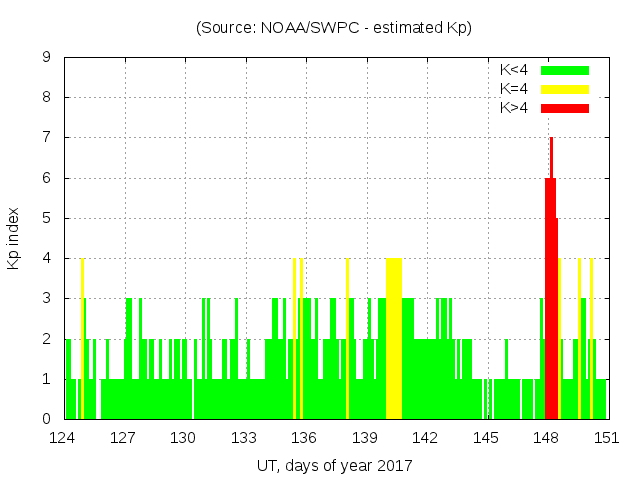
Task: Select the x-axis tick label 127
Action: (x=123, y=438)
